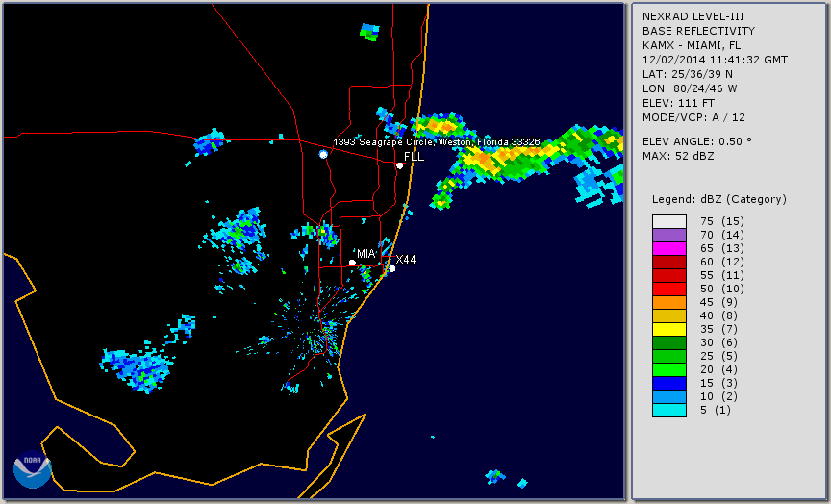Click the NOAA logo icon

coord(33,469)
